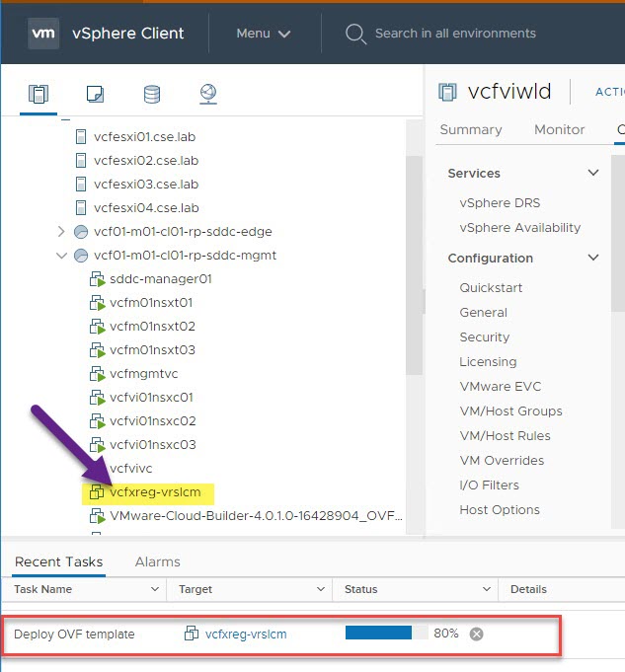This screenshot has width=625, height=672.
Task: Switch to the Summary tab
Action: coord(471,129)
